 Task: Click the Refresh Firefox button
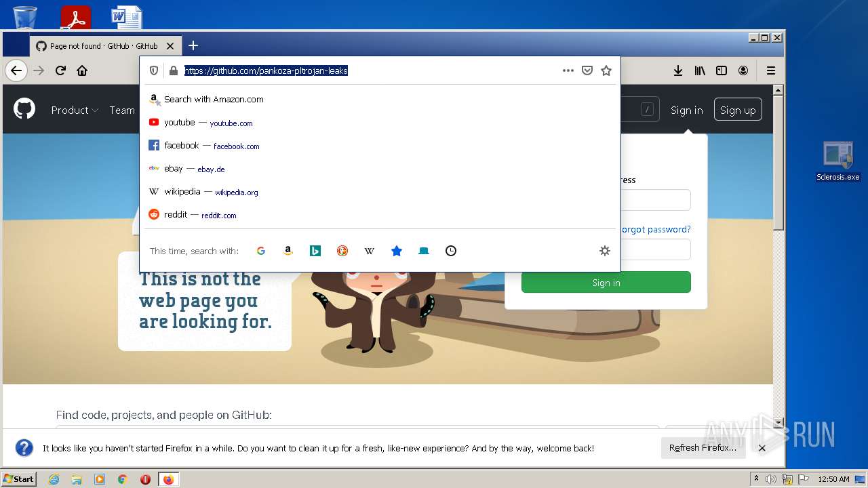pyautogui.click(x=703, y=448)
